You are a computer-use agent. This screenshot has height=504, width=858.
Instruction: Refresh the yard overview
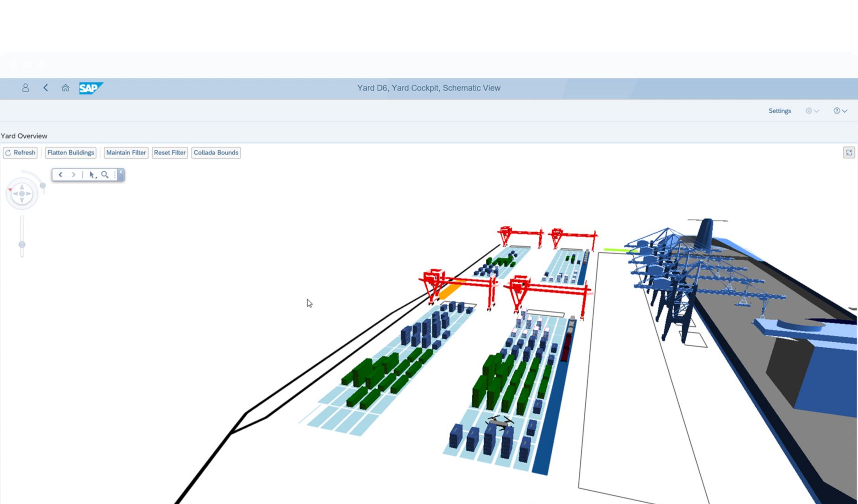click(x=20, y=153)
